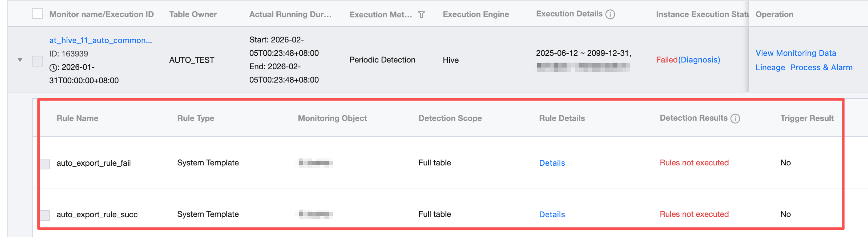Select the auto_export_rule_succ checkbox
The height and width of the screenshot is (237, 868).
click(x=45, y=215)
